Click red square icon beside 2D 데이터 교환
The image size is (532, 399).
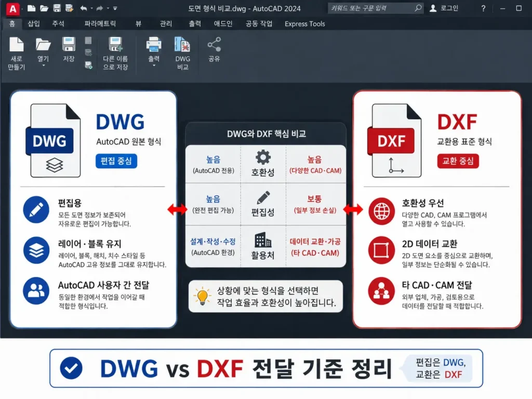(381, 250)
